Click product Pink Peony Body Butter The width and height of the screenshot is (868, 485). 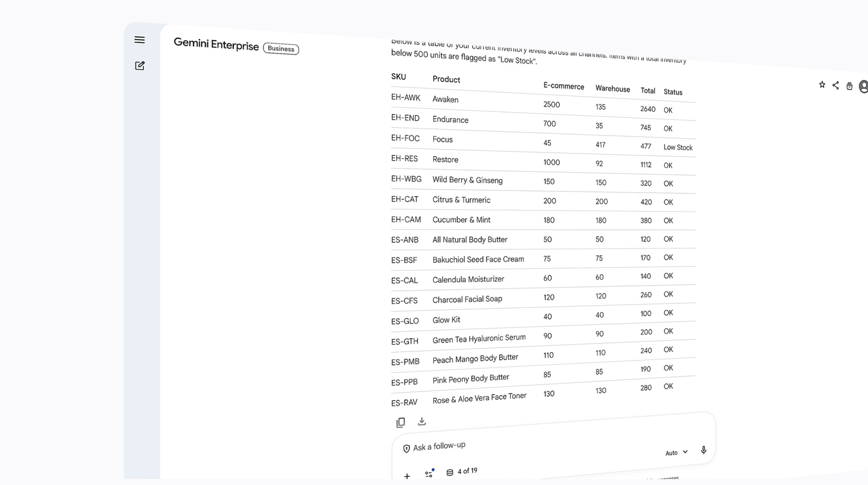(471, 379)
